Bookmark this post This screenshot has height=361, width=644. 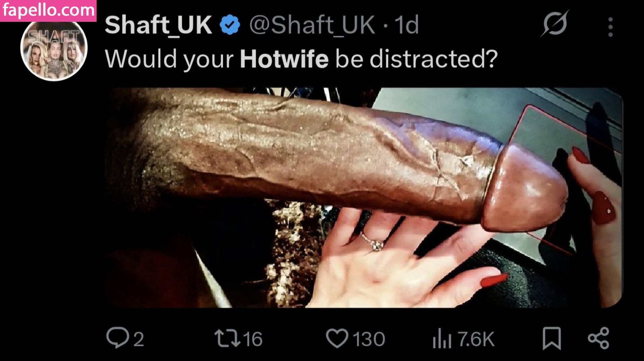point(552,338)
